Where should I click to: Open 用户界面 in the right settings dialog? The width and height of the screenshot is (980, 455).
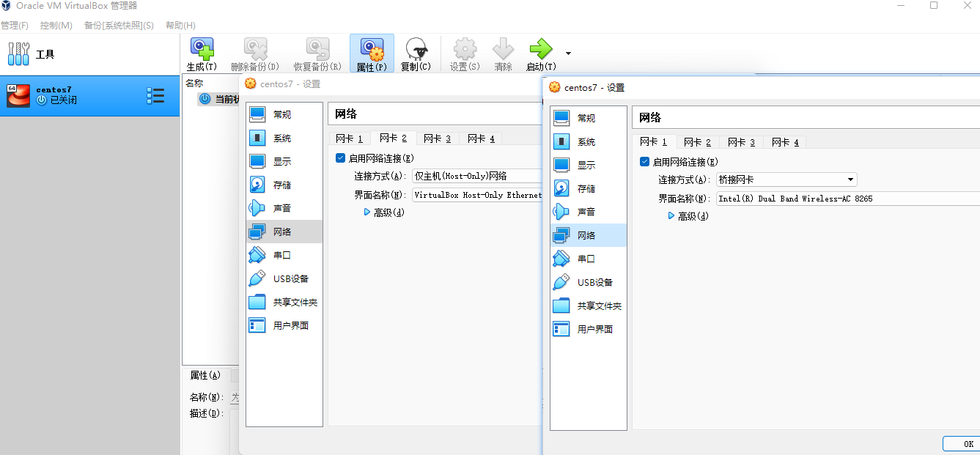[589, 329]
